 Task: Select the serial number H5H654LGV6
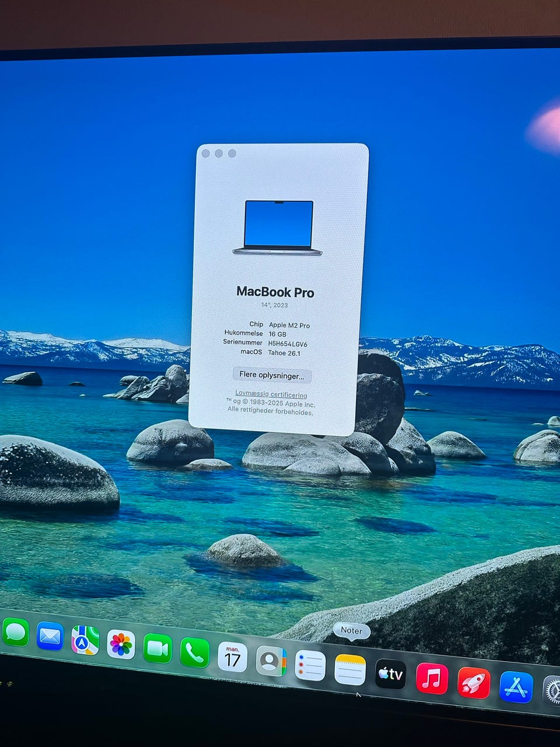(288, 344)
